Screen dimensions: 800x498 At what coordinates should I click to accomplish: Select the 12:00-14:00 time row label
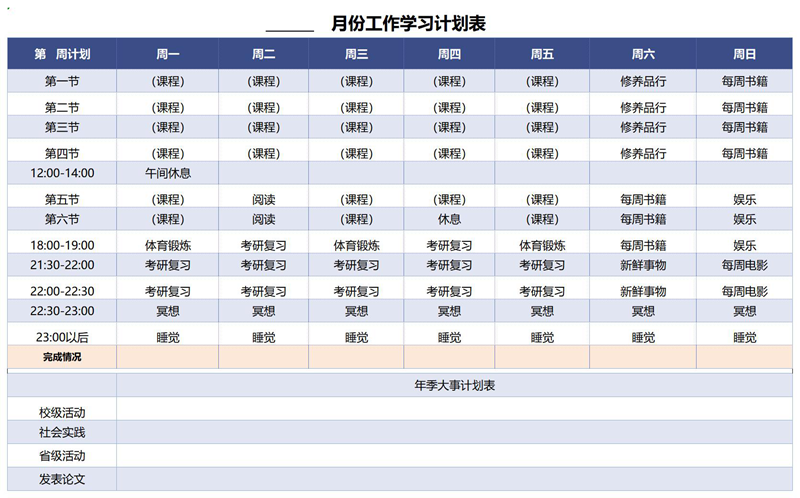[x=62, y=173]
